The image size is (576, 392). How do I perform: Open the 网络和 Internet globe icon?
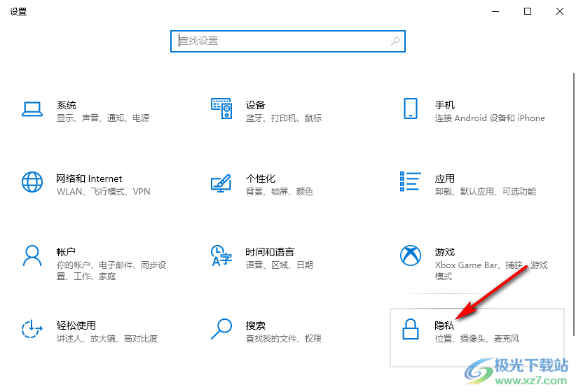(x=32, y=182)
